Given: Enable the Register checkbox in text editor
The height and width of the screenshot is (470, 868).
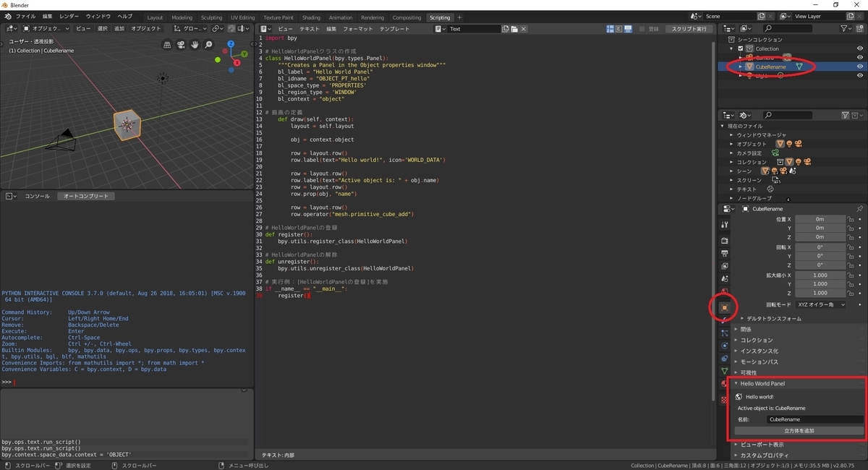Looking at the screenshot, I should pos(643,29).
